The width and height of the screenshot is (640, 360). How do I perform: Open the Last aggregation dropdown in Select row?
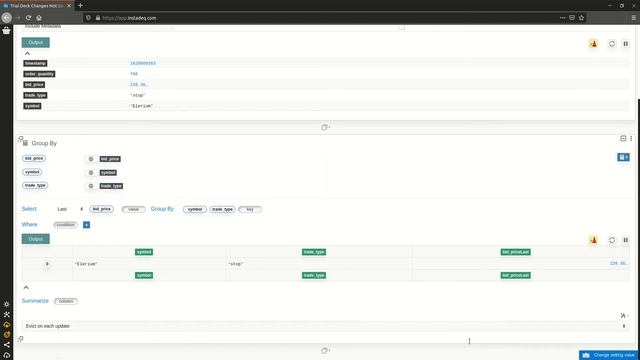(x=70, y=209)
